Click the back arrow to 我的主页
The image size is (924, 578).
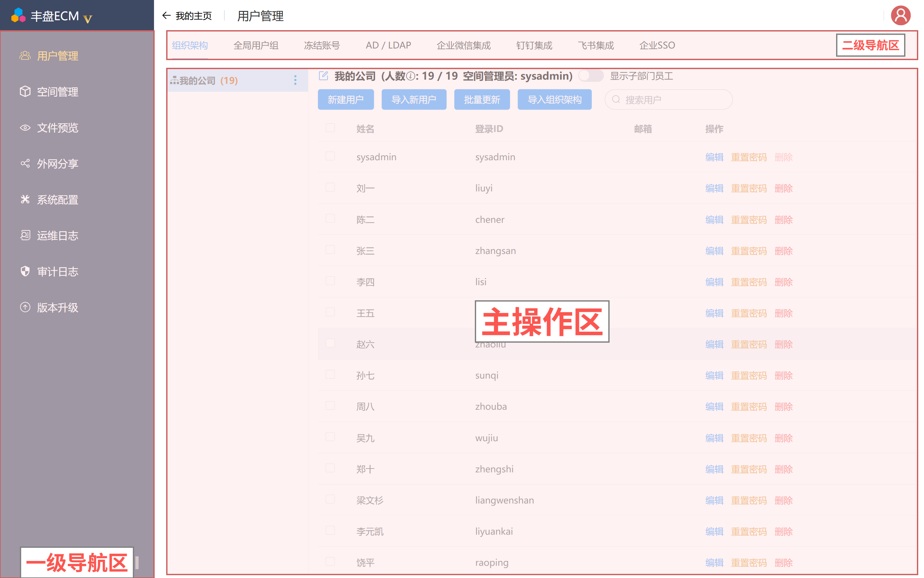pyautogui.click(x=166, y=16)
